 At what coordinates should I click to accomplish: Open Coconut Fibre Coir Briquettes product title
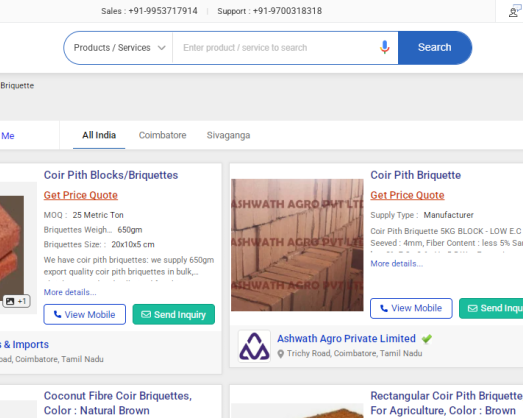click(118, 403)
